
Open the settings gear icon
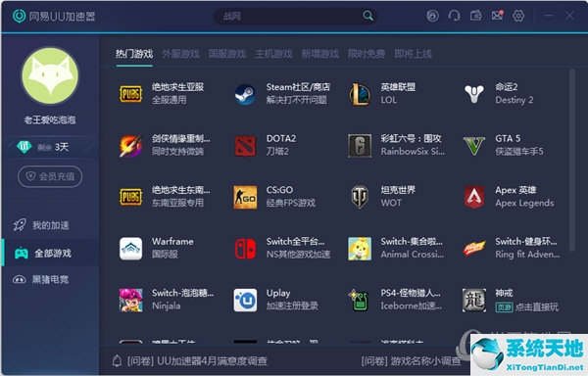(518, 16)
